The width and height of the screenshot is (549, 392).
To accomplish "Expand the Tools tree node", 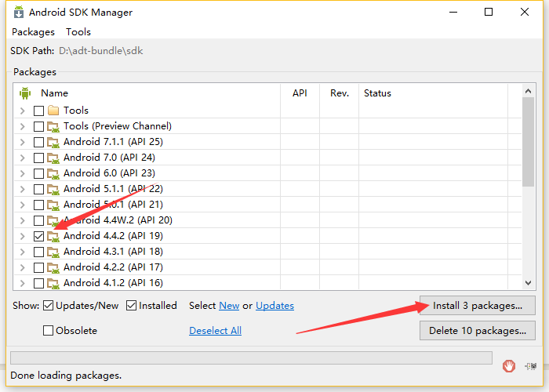I will tap(23, 111).
